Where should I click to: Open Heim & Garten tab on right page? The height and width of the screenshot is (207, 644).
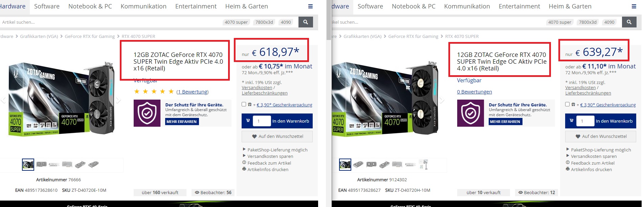click(x=570, y=6)
